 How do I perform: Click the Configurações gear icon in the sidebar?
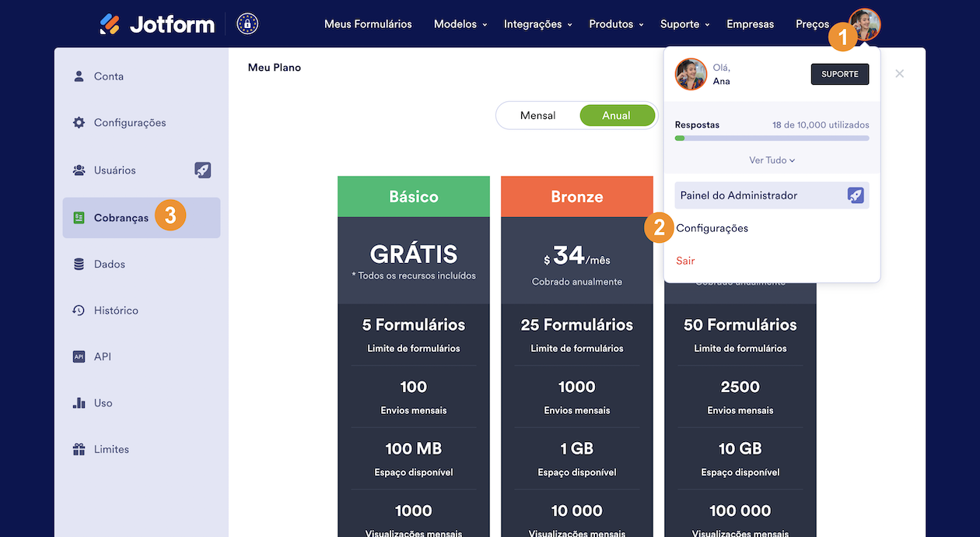(x=79, y=123)
